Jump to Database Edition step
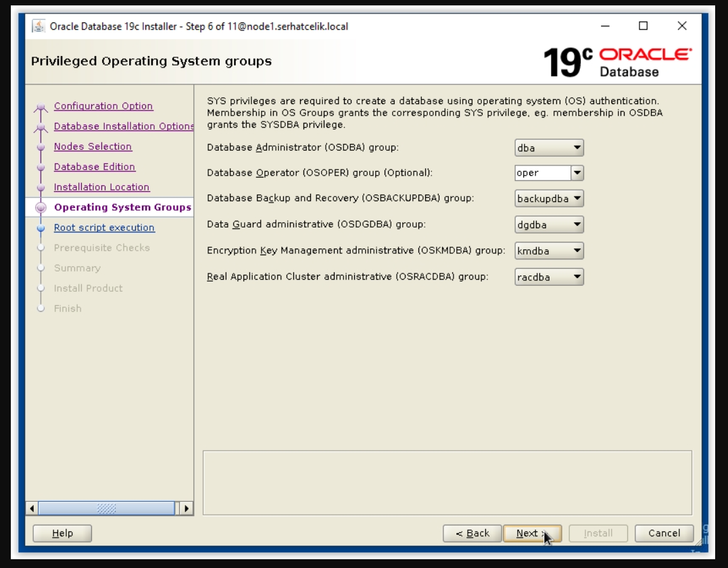The image size is (728, 568). [x=94, y=167]
